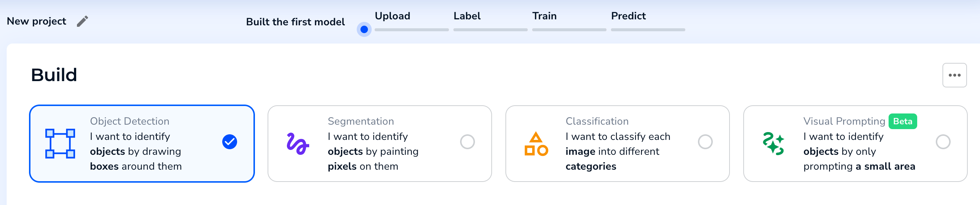Click the green Beta badge
Screen dimensions: 980x205
(x=902, y=121)
